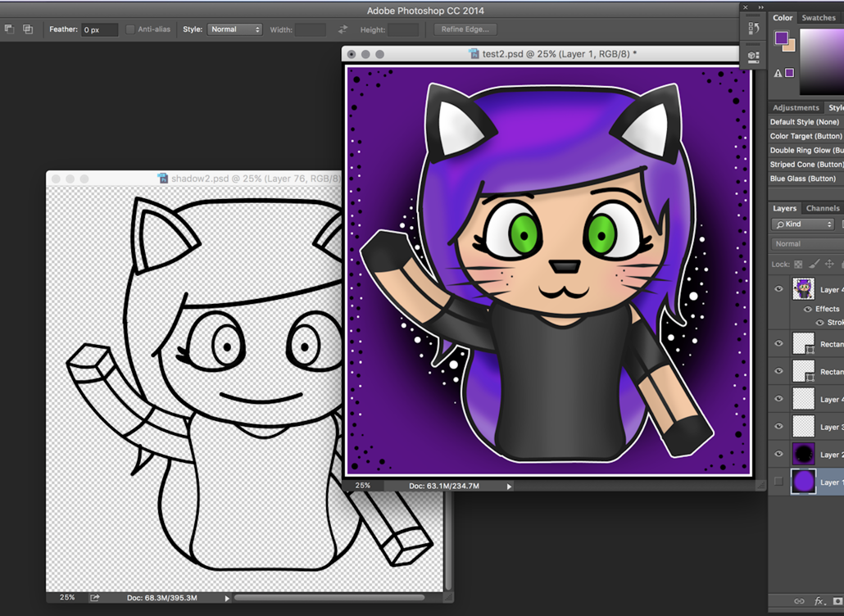Click the add layer mask icon

837,601
